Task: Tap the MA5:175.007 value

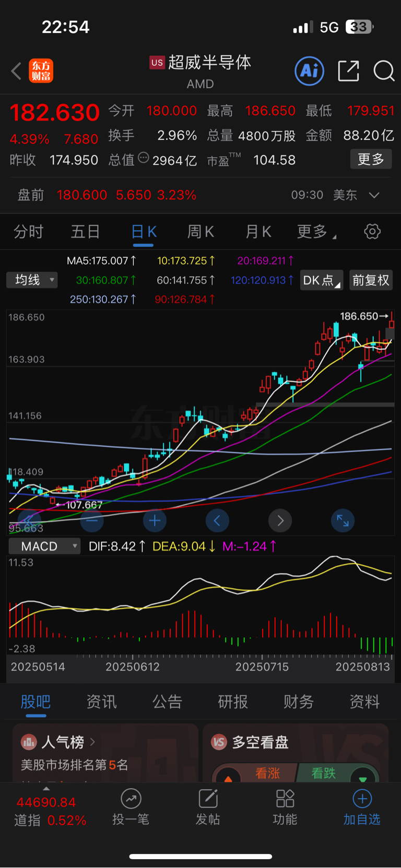Action: coord(101,260)
